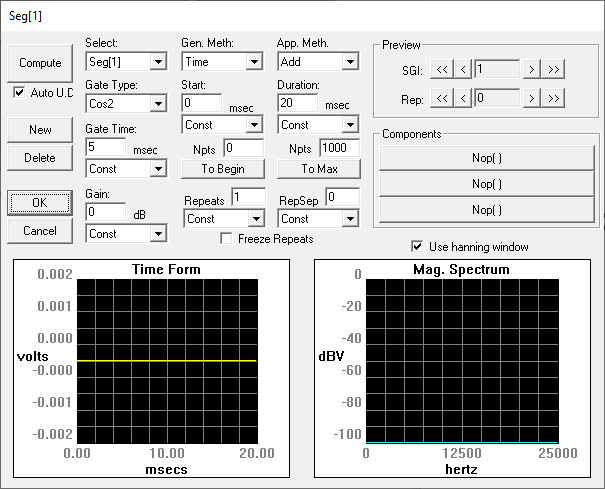Enable the Freeze Repeats checkbox
The height and width of the screenshot is (489, 605).
coord(226,239)
